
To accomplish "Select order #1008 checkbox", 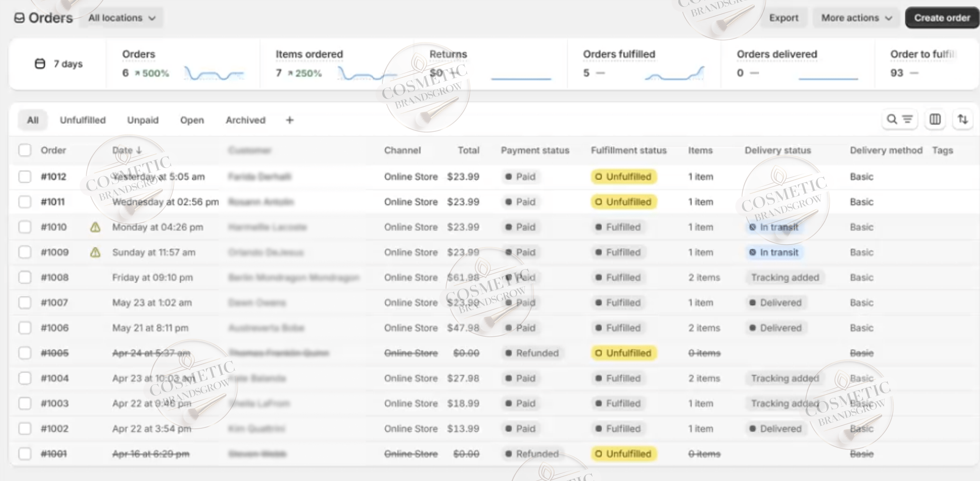I will tap(25, 277).
